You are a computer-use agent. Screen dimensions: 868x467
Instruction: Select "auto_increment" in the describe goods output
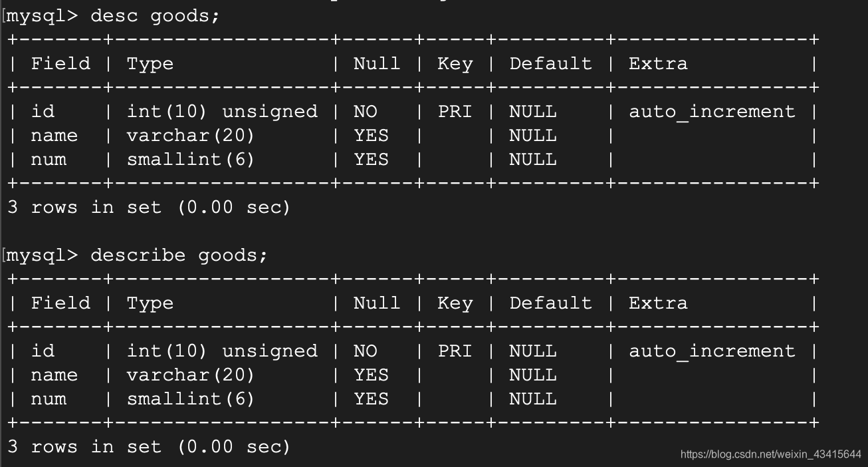pos(712,351)
